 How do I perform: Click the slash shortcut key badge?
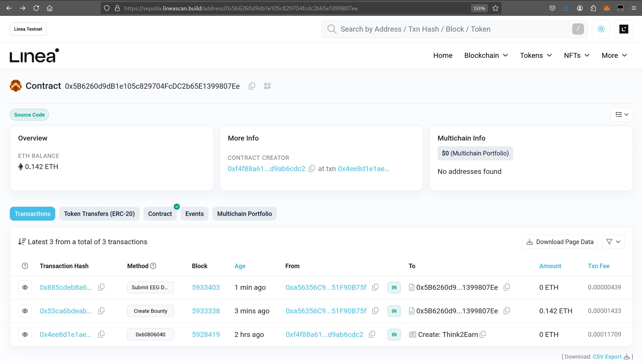(x=578, y=29)
